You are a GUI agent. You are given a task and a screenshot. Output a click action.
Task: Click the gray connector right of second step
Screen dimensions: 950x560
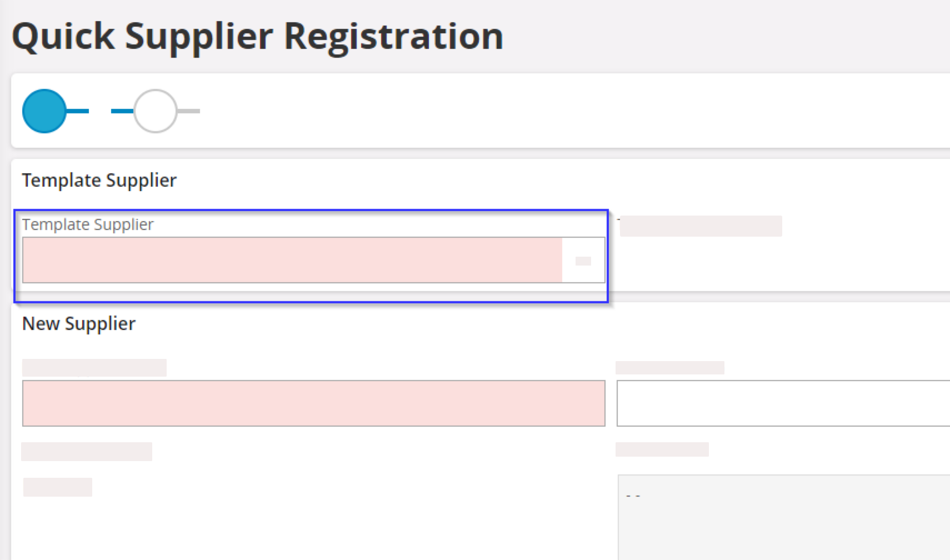pos(189,111)
